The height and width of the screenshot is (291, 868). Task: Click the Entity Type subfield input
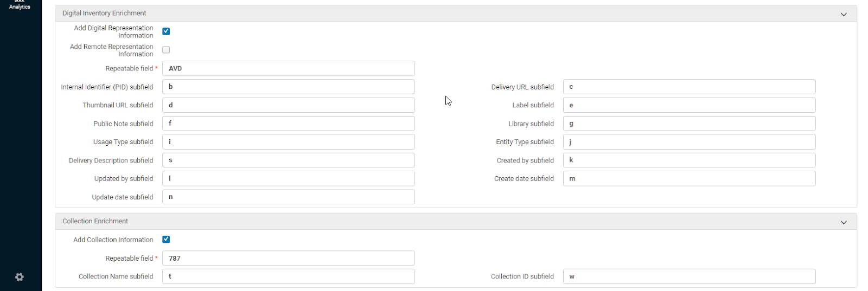(689, 142)
